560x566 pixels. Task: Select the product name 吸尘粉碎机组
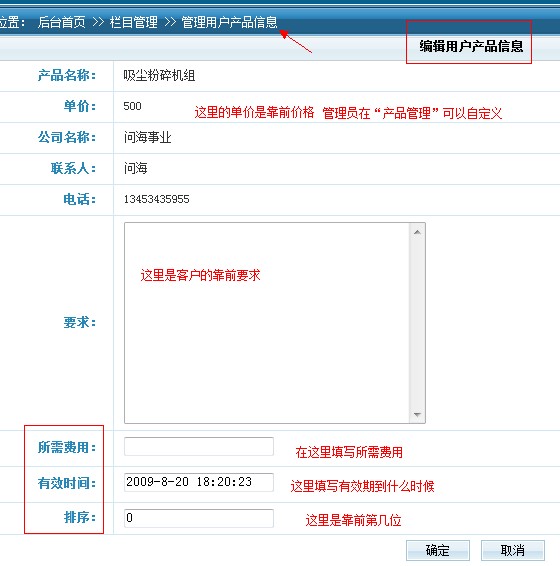(159, 76)
